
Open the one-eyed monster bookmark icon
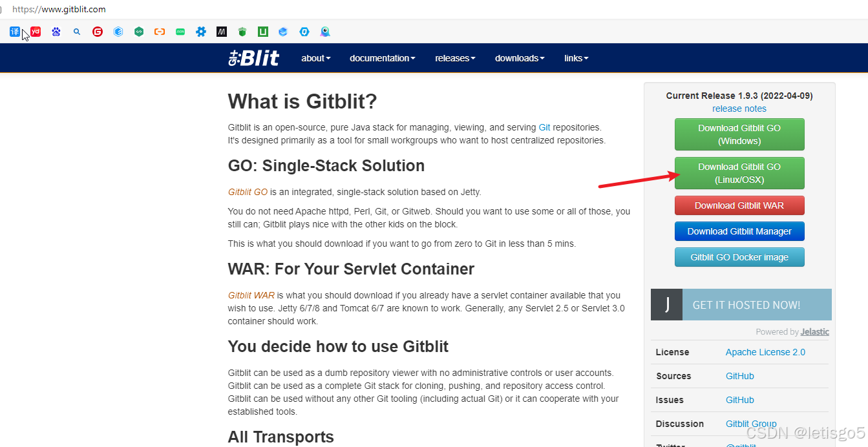[x=325, y=32]
